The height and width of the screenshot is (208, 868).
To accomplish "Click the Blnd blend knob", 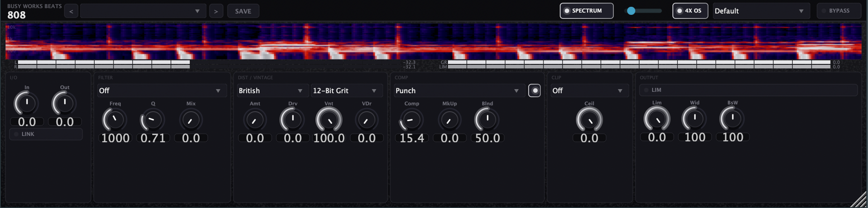I will click(x=487, y=120).
